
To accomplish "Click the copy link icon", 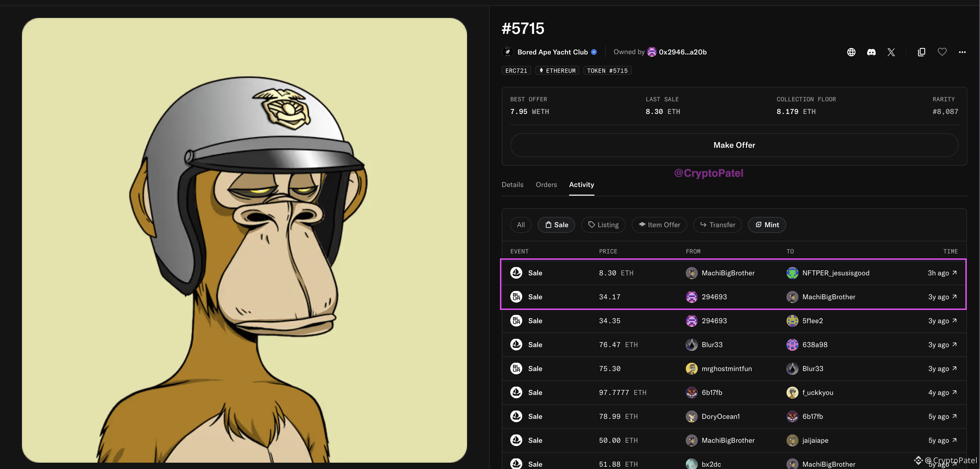I will coord(921,52).
